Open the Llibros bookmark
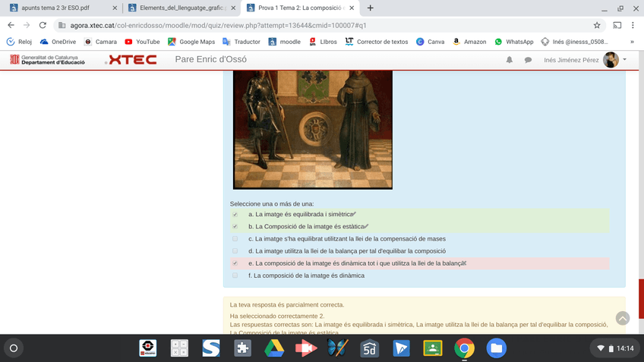This screenshot has width=644, height=362. [323, 42]
